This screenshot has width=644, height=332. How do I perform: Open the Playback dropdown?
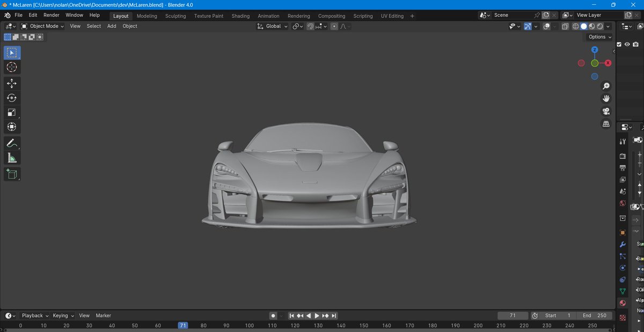point(35,316)
